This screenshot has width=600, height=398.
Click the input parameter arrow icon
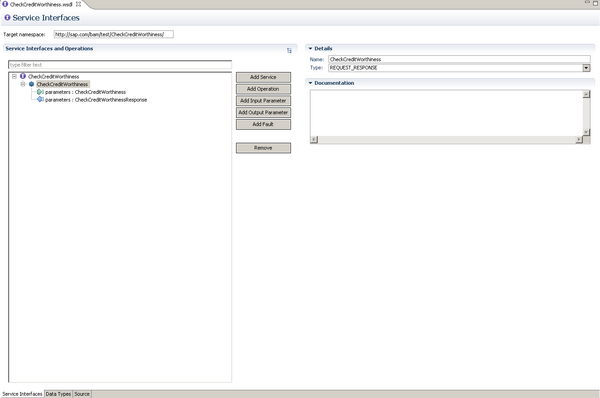point(40,92)
